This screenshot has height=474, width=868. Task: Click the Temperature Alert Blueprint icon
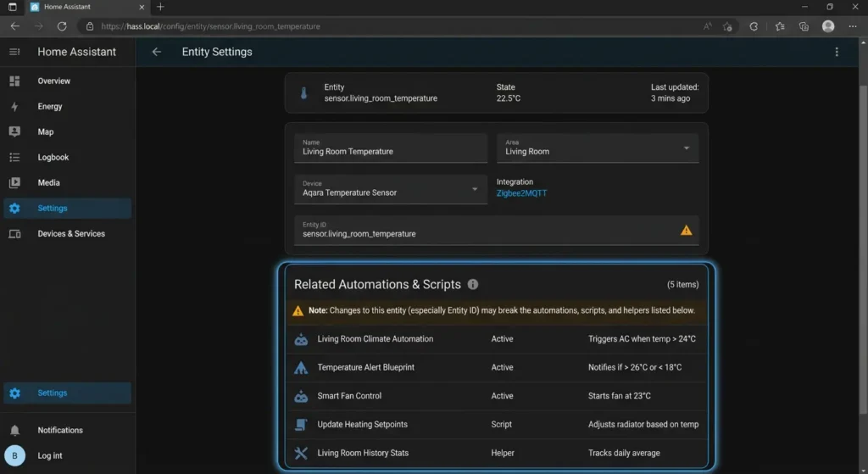[x=301, y=368]
